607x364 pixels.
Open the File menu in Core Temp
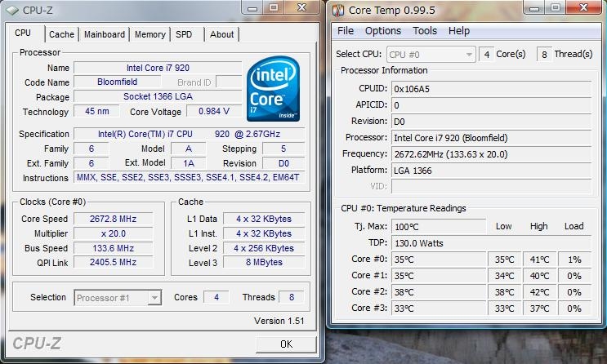click(x=346, y=31)
